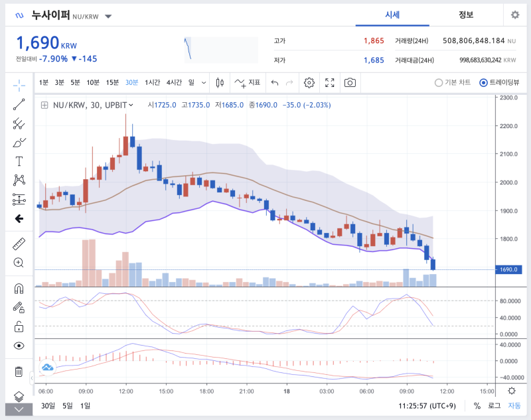
Task: Activate the zoom in magnifier tool
Action: click(19, 263)
